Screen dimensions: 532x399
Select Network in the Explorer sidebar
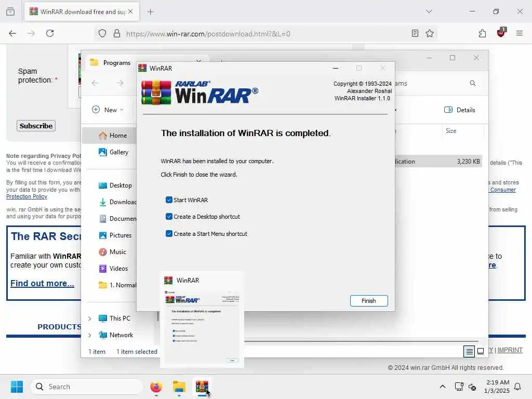pos(116,335)
